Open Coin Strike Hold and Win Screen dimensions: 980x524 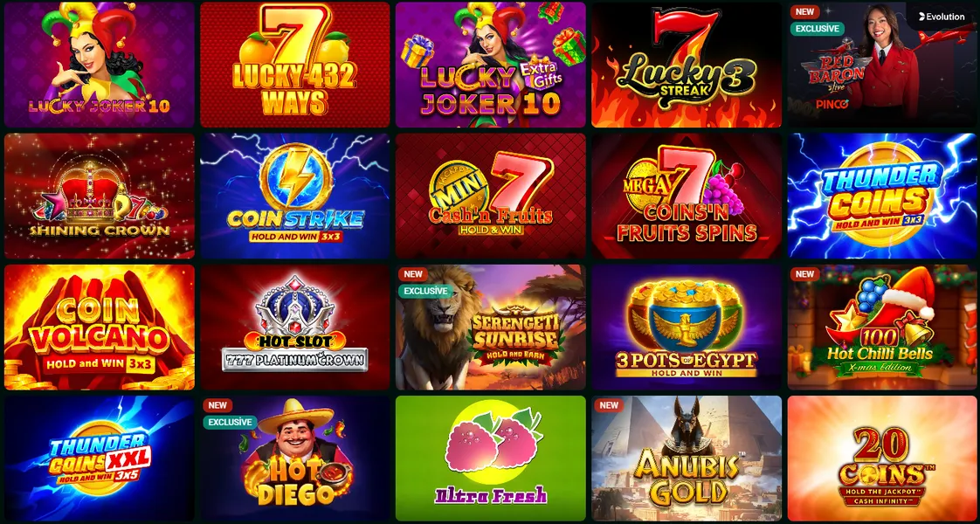tap(295, 196)
